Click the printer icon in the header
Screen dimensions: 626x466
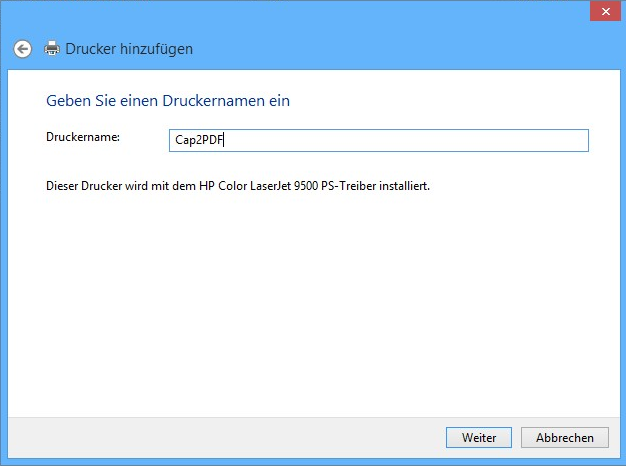tap(52, 49)
